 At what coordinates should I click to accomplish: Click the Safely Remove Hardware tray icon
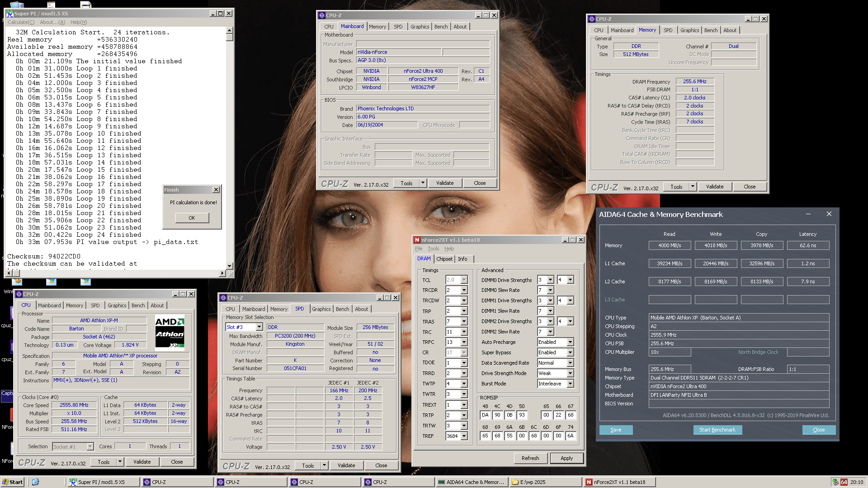click(835, 482)
